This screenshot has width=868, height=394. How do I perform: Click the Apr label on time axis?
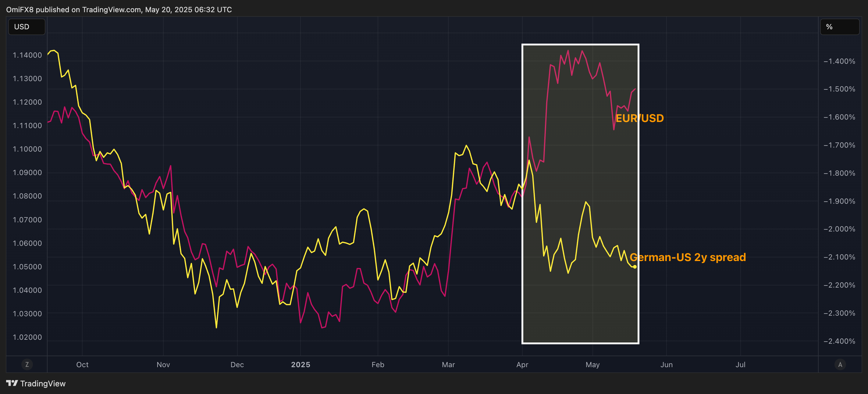[x=522, y=365]
